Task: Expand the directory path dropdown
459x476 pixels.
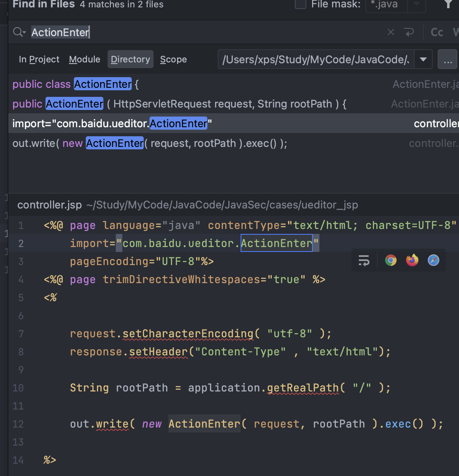Action: pos(423,59)
